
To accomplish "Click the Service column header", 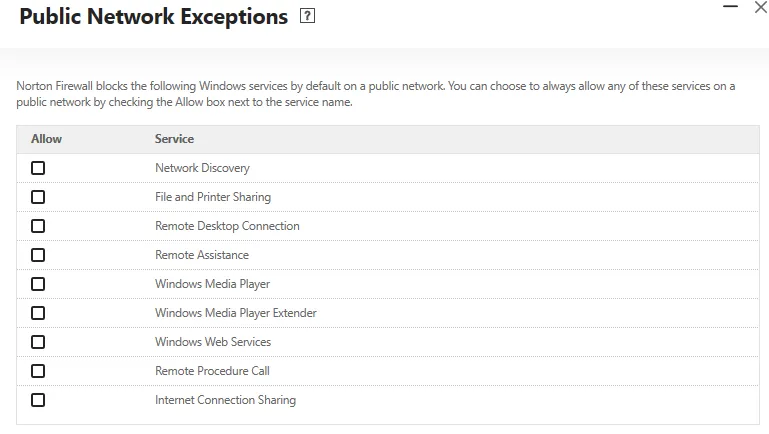I will coord(174,139).
